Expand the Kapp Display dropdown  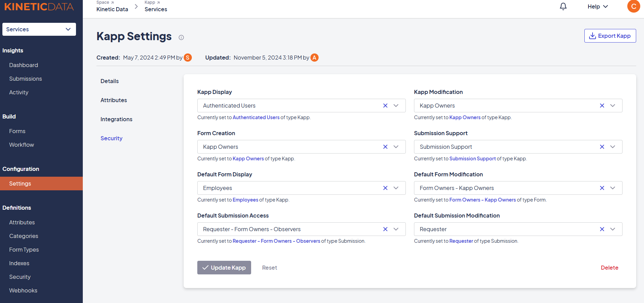(x=396, y=106)
